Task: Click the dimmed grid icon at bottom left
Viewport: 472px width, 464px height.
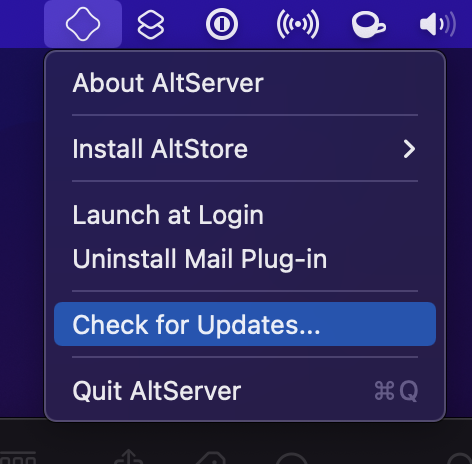Action: 18,458
